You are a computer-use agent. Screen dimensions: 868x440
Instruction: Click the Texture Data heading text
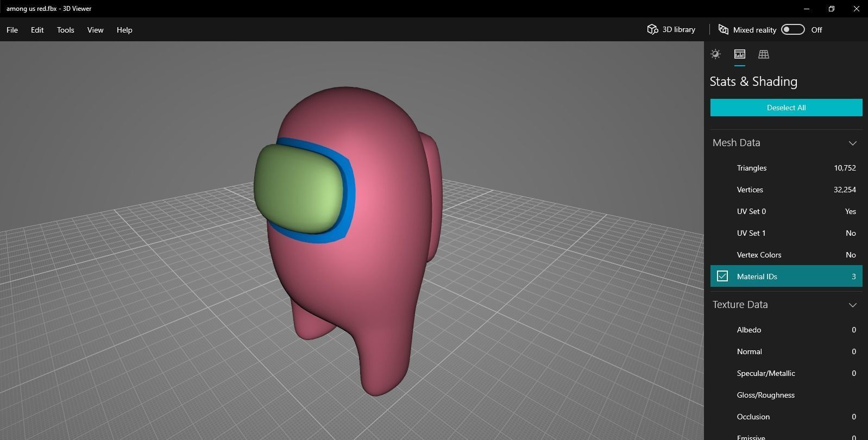tap(740, 305)
